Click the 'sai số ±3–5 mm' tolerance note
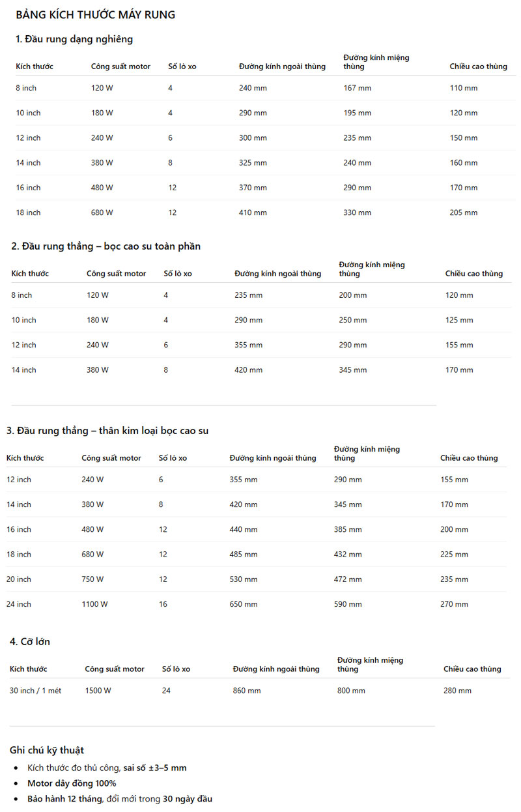 pyautogui.click(x=155, y=768)
